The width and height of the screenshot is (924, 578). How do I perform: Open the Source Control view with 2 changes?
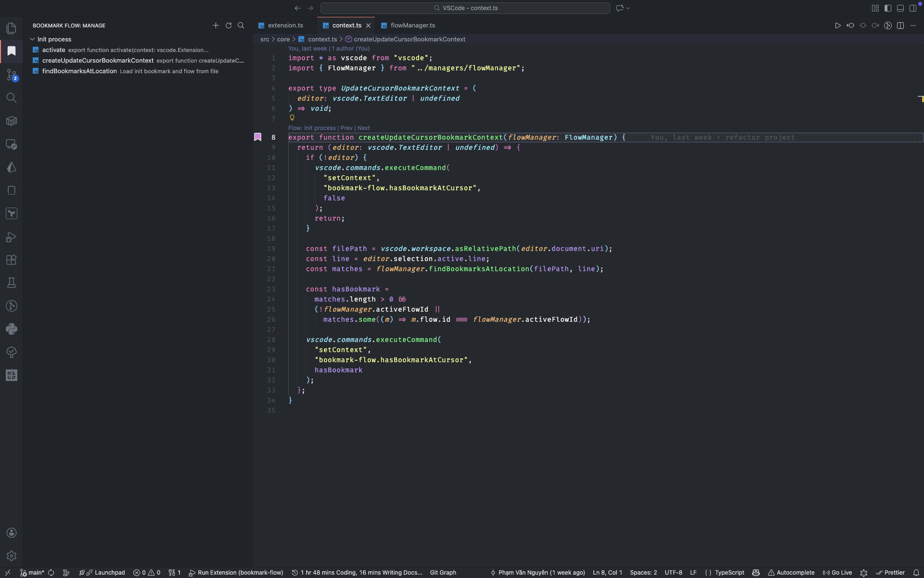[12, 75]
